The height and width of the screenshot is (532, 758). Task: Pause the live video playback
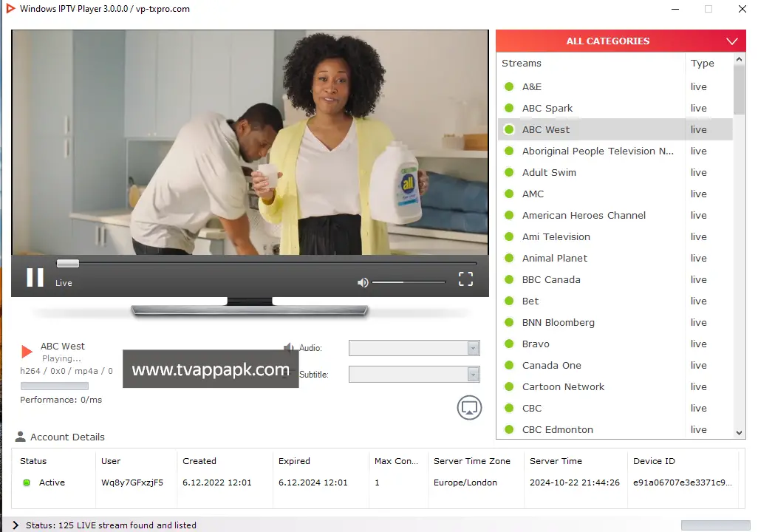[35, 278]
